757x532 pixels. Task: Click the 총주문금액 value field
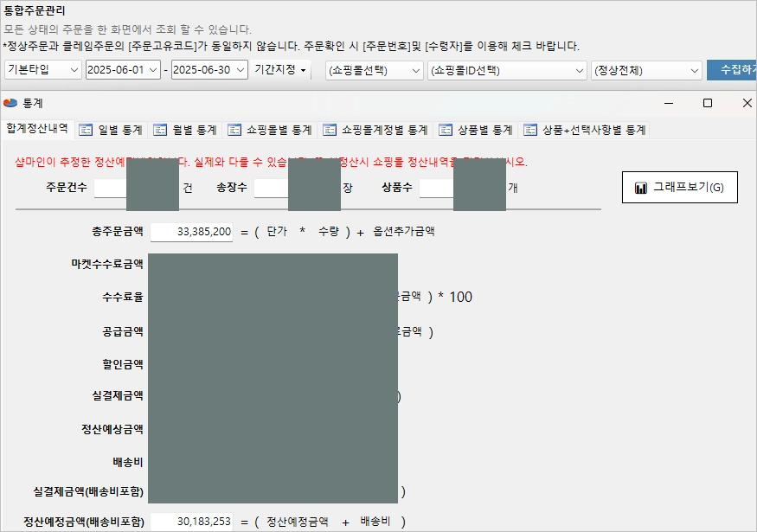pos(191,232)
